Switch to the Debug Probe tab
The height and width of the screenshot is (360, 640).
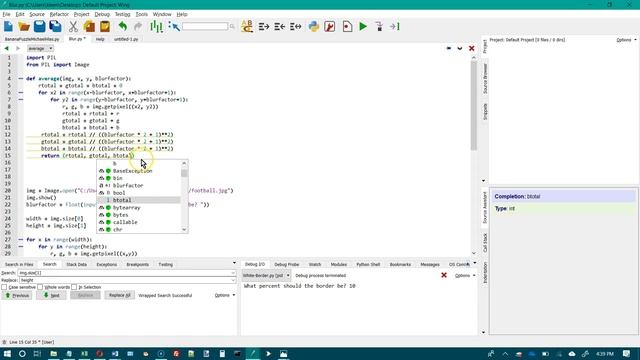click(287, 264)
